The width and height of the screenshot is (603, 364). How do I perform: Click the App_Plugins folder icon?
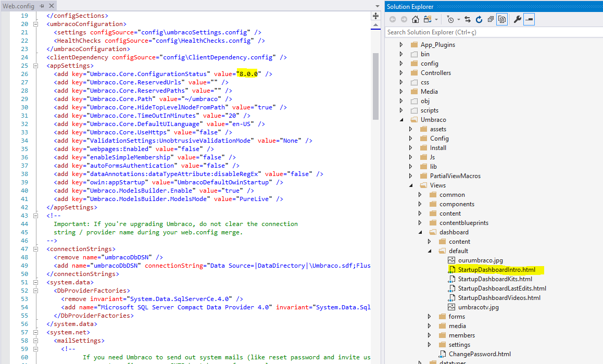click(414, 45)
